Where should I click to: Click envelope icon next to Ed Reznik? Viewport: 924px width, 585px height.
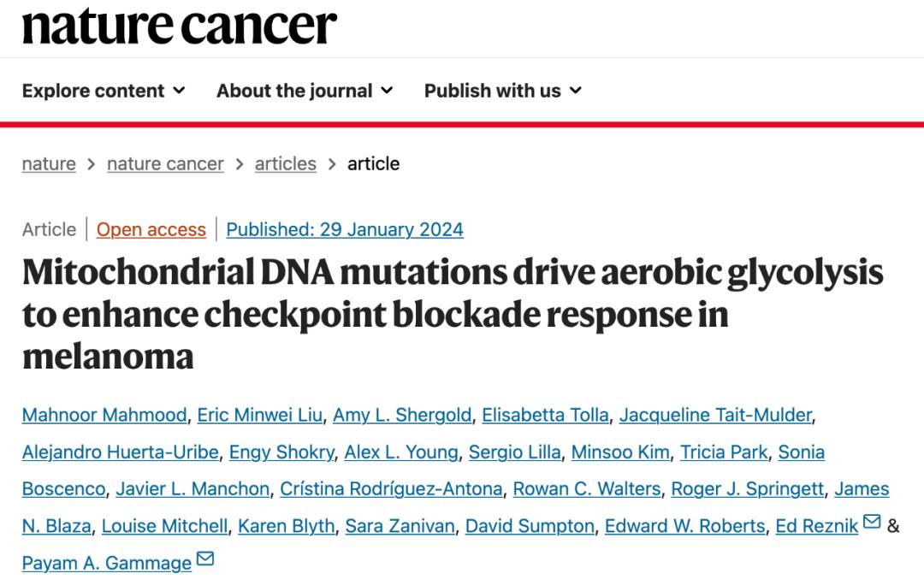[x=872, y=522]
